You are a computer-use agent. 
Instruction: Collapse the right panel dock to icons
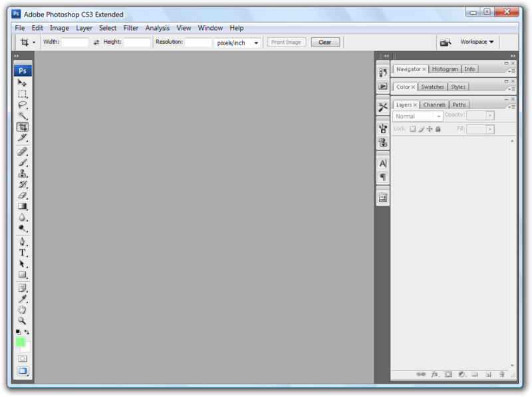point(513,56)
